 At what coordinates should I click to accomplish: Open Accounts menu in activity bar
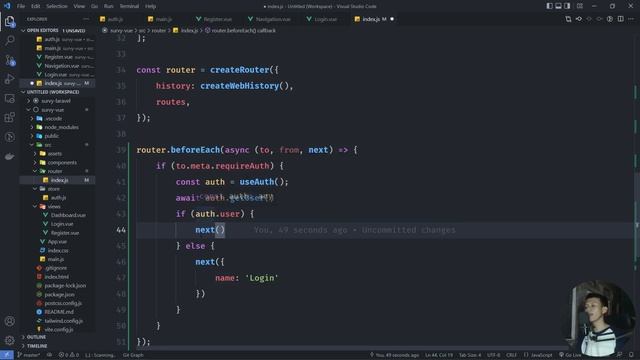tap(10, 321)
